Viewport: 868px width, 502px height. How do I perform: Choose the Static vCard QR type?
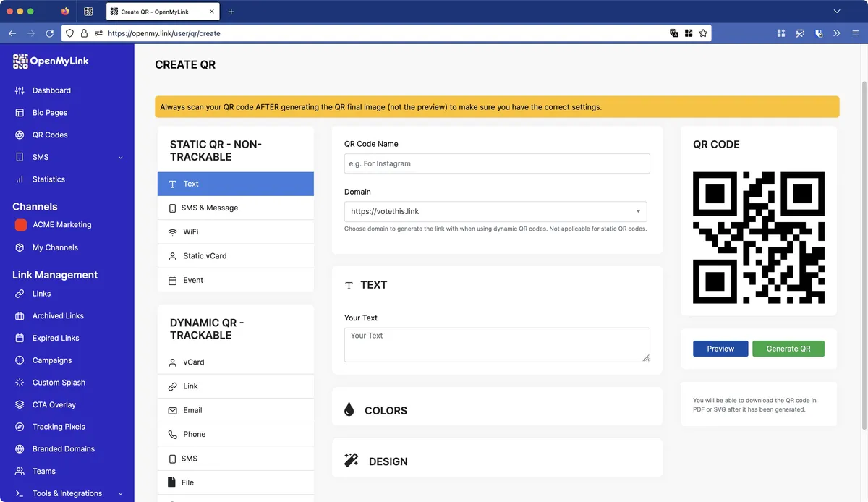tap(236, 256)
